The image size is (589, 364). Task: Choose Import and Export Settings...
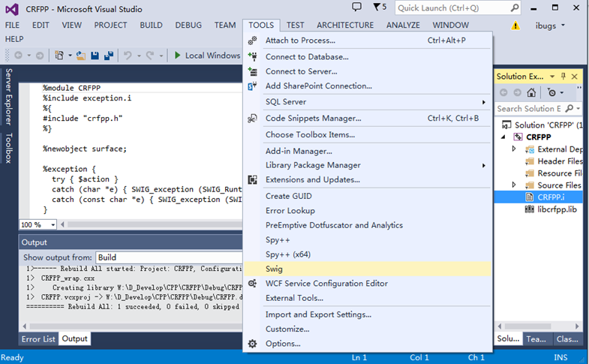coord(368,314)
